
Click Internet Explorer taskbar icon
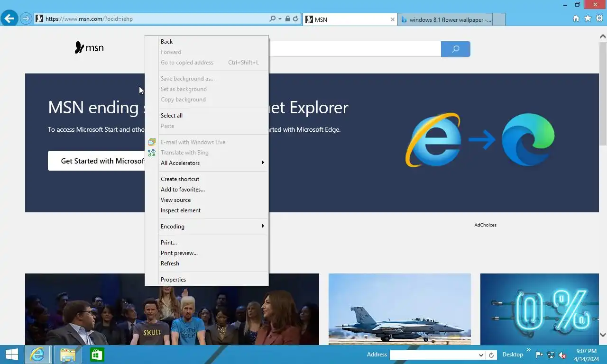click(x=37, y=355)
